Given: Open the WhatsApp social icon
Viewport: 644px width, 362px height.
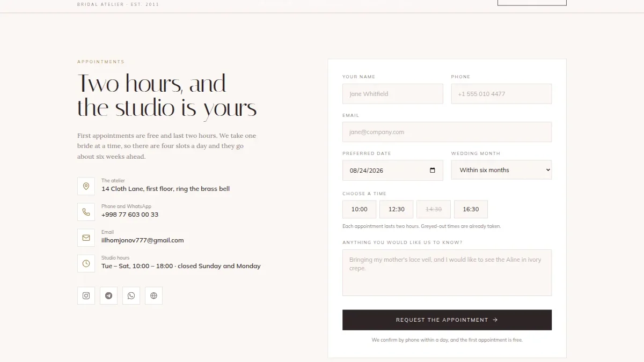Looking at the screenshot, I should [x=131, y=295].
